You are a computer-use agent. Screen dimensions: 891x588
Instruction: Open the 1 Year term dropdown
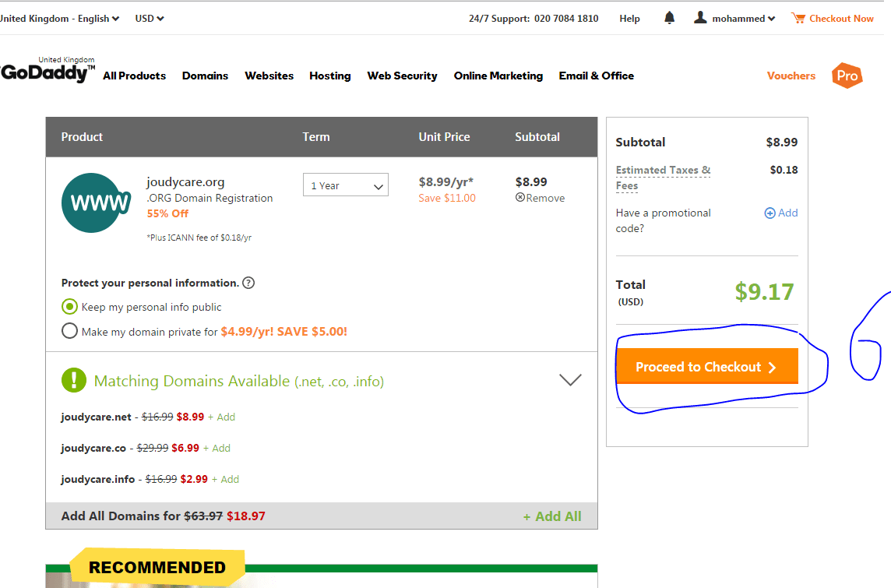pos(345,186)
